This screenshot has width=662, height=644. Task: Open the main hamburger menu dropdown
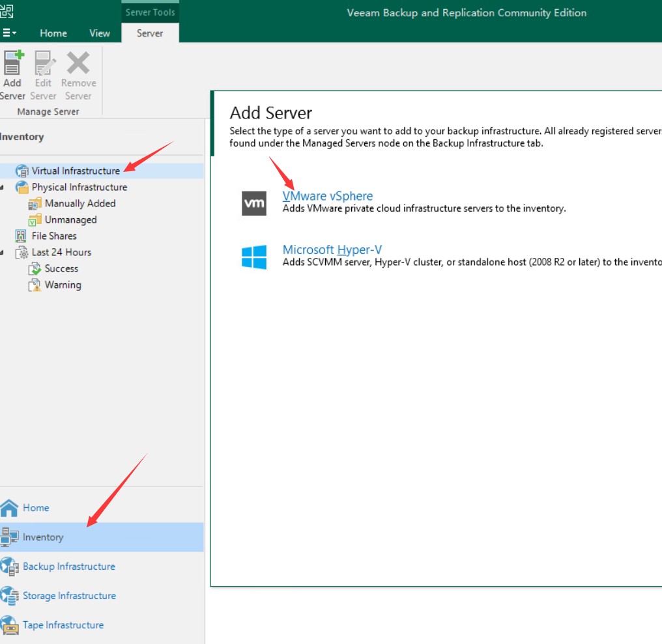pyautogui.click(x=9, y=33)
